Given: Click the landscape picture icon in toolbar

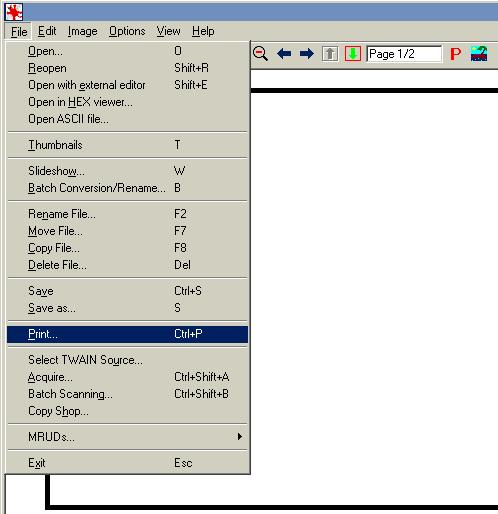Looking at the screenshot, I should pyautogui.click(x=479, y=54).
